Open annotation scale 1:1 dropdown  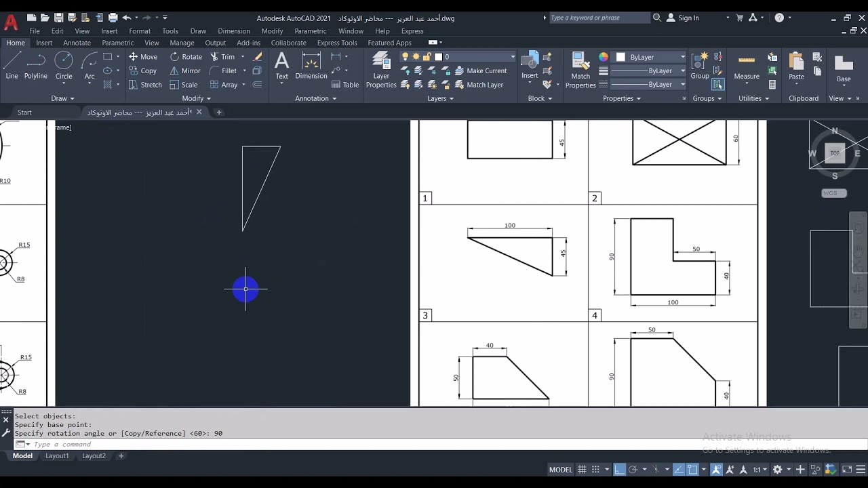tap(759, 469)
